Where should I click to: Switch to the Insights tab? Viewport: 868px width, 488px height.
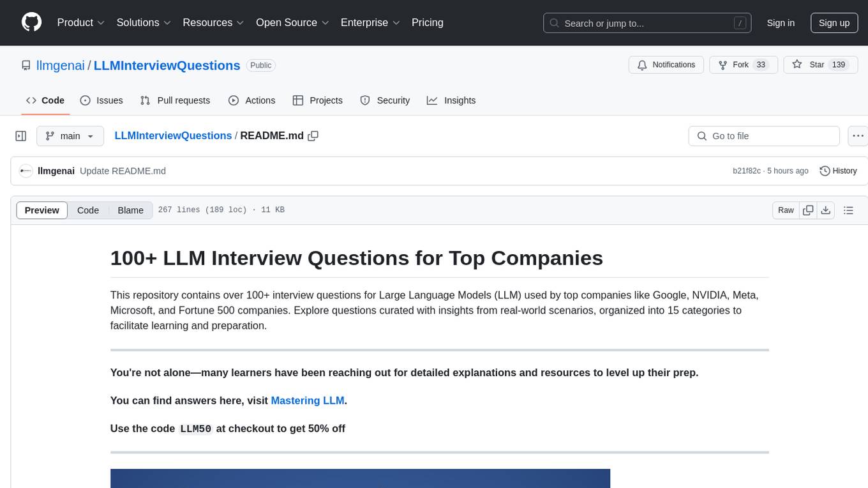click(x=451, y=100)
